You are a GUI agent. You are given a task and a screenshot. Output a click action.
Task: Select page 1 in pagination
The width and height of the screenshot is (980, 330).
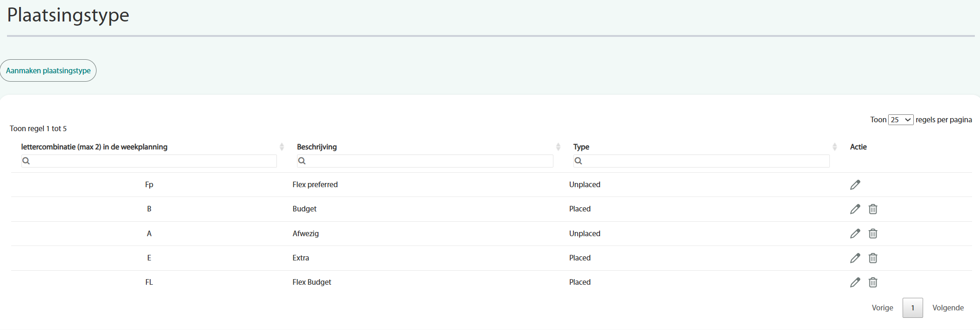[912, 308]
